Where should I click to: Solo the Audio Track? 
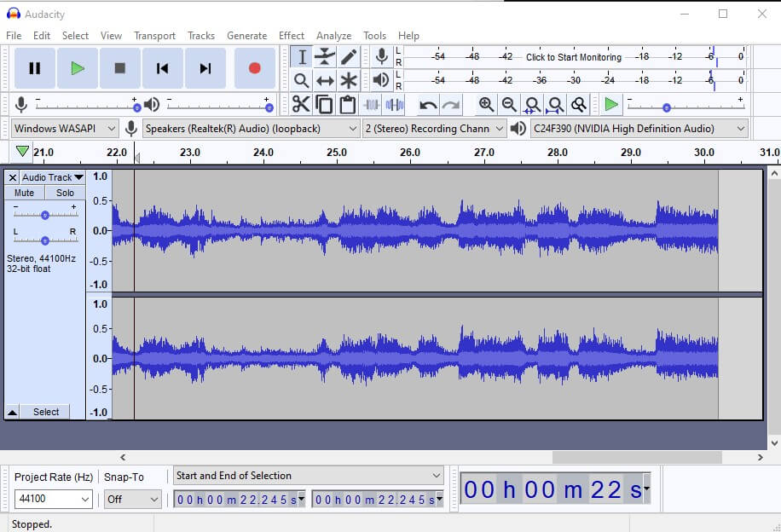coord(65,193)
